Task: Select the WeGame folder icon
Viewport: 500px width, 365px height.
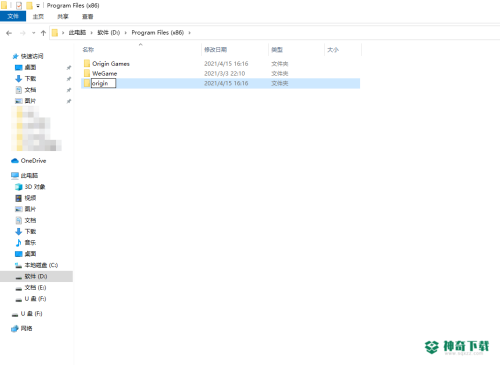Action: coord(87,73)
